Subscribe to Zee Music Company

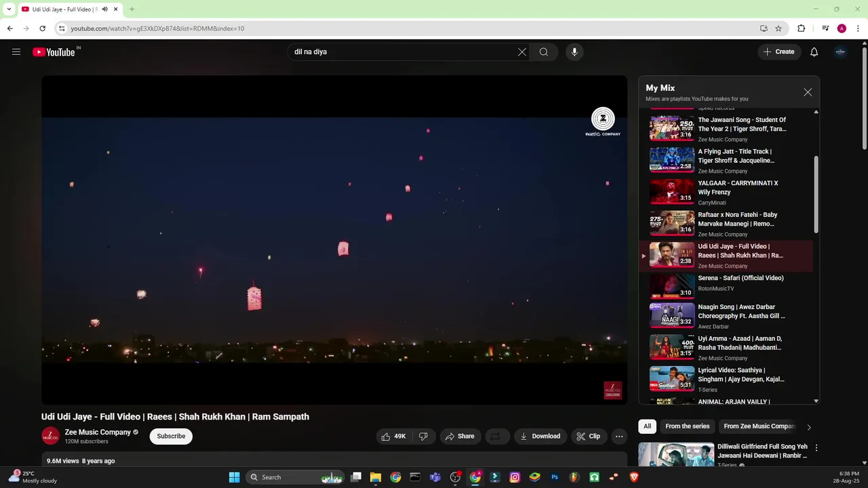(171, 436)
